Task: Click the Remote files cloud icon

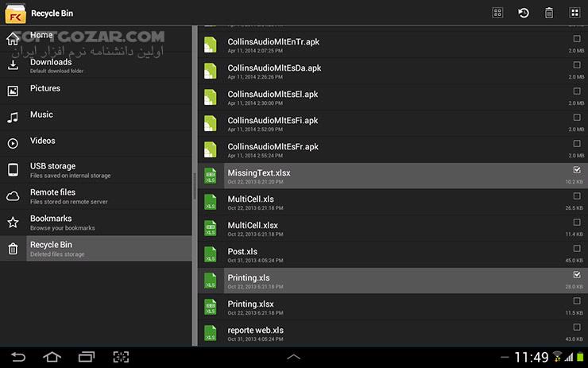Action: tap(13, 196)
